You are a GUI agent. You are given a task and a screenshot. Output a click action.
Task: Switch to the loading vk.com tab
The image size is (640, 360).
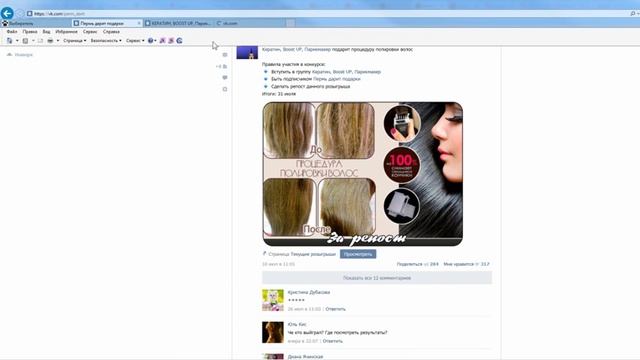pos(249,23)
